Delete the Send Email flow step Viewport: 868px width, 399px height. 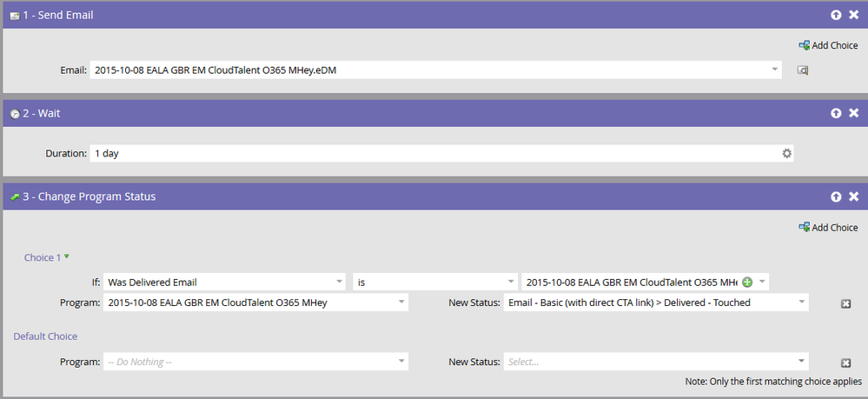point(853,15)
